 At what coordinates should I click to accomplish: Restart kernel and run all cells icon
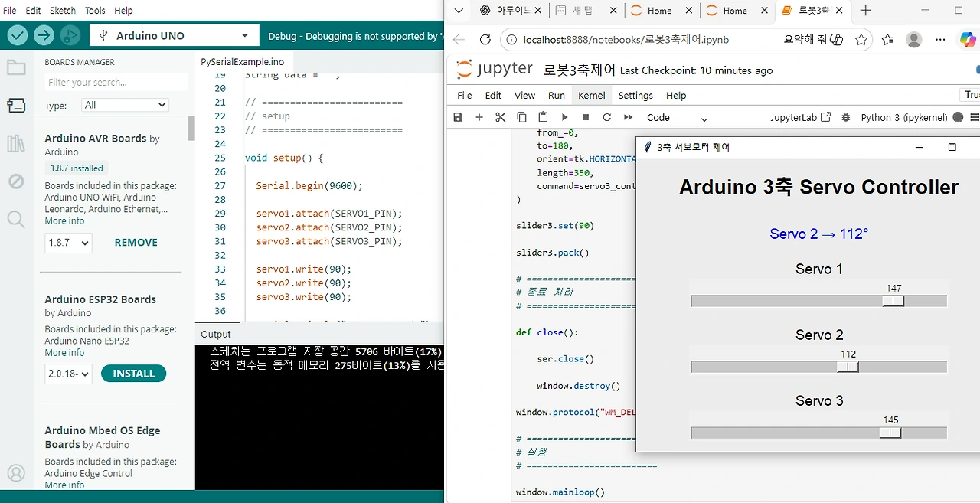pyautogui.click(x=629, y=117)
